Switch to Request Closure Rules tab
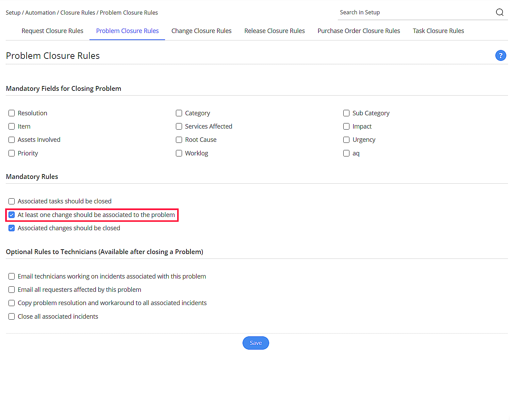This screenshot has height=420, width=510. [x=52, y=31]
